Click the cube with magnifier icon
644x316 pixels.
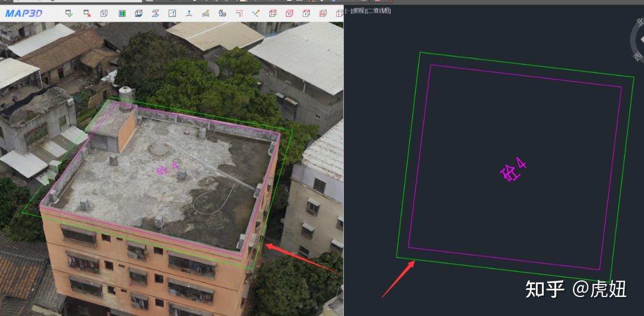[222, 13]
